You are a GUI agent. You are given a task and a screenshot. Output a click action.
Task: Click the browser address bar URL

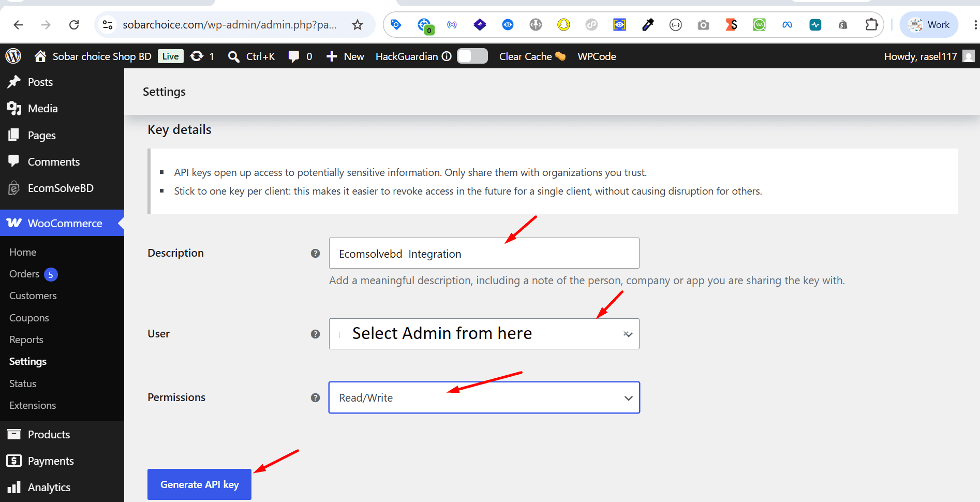230,25
